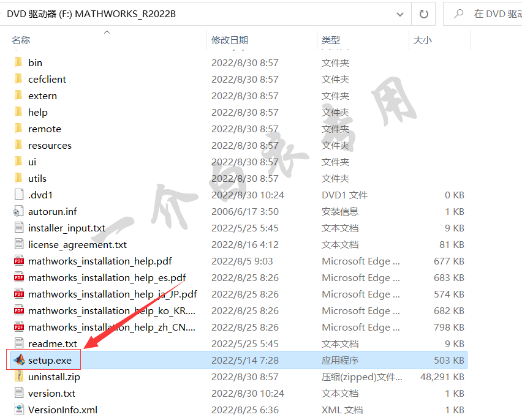Select the setup.exe file name

(x=50, y=361)
